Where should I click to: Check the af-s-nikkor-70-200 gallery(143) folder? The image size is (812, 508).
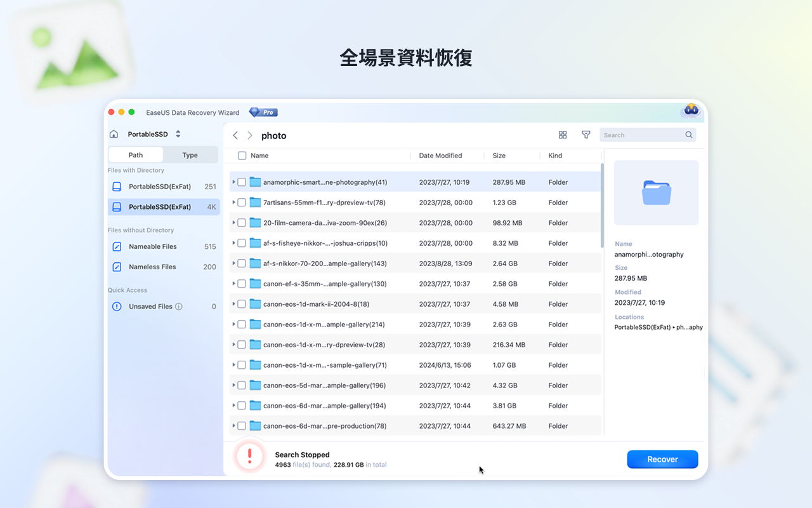click(x=242, y=264)
